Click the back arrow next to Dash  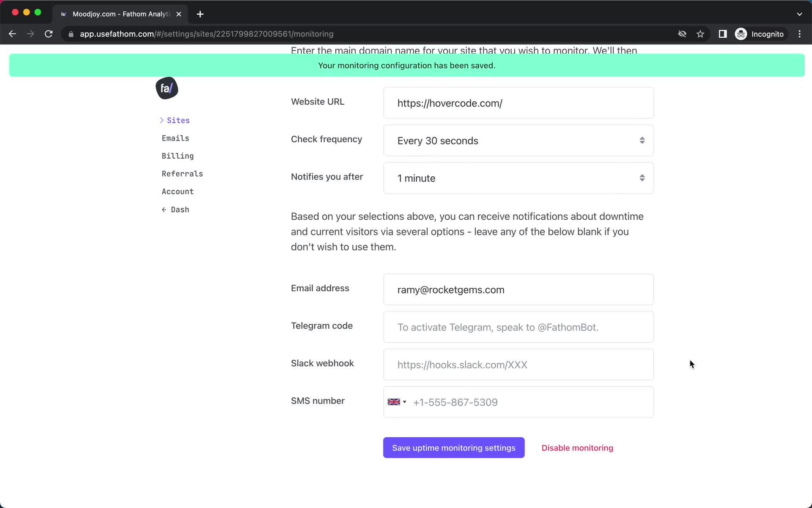point(164,209)
